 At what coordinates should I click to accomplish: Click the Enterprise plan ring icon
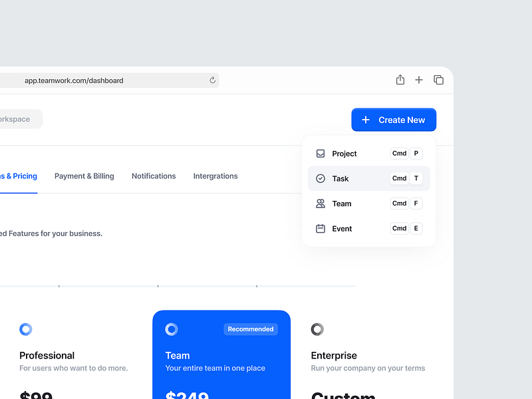click(317, 329)
